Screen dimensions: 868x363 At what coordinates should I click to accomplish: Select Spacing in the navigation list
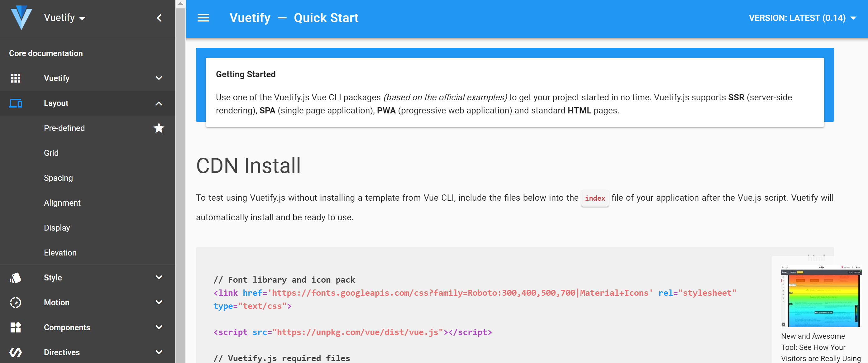[58, 178]
